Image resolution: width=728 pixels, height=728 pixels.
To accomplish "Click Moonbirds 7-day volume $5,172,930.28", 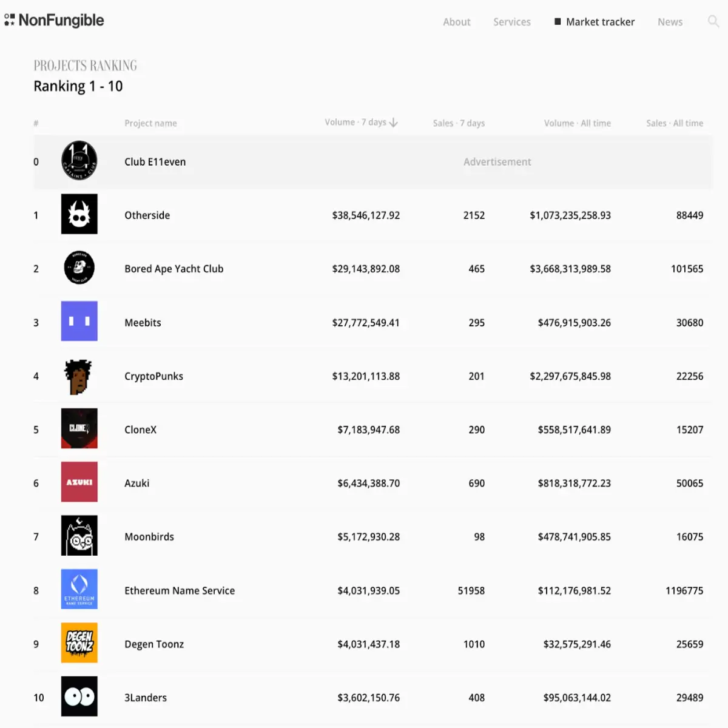I will [369, 537].
